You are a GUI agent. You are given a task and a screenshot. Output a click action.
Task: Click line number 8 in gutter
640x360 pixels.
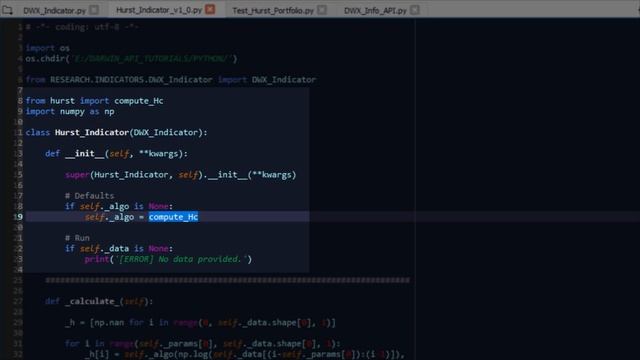(x=20, y=100)
